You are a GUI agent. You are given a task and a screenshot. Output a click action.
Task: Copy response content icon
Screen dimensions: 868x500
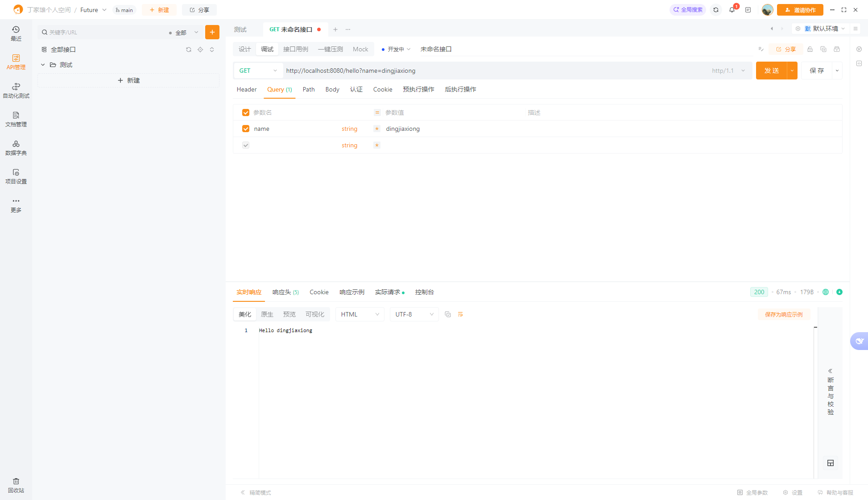(448, 314)
